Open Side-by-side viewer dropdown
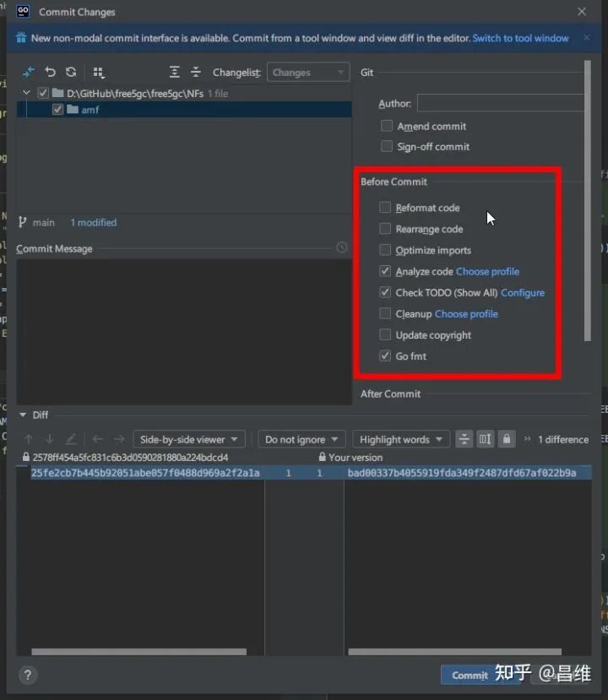The height and width of the screenshot is (700, 608). (189, 439)
